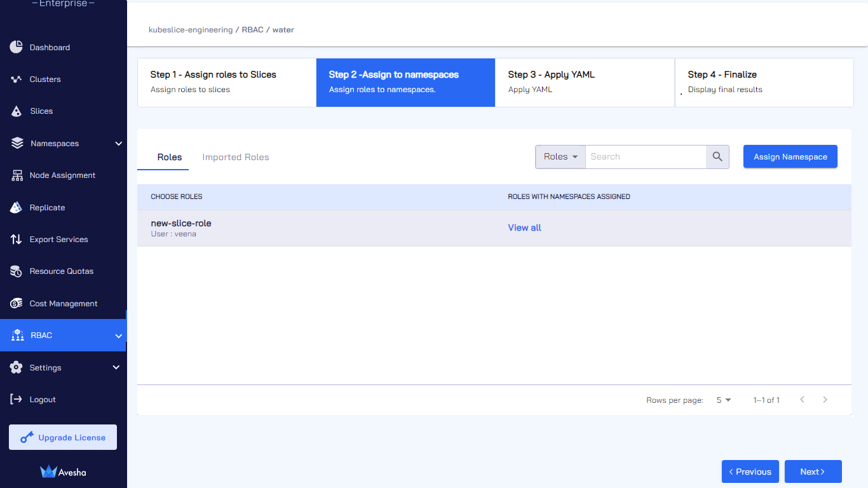Open Cost Management icon

pyautogui.click(x=17, y=304)
